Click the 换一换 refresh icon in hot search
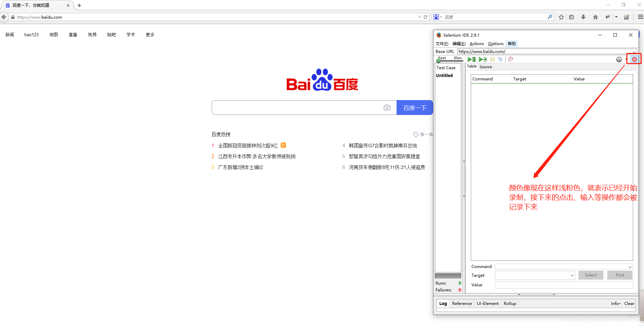This screenshot has height=326, width=644. click(416, 134)
